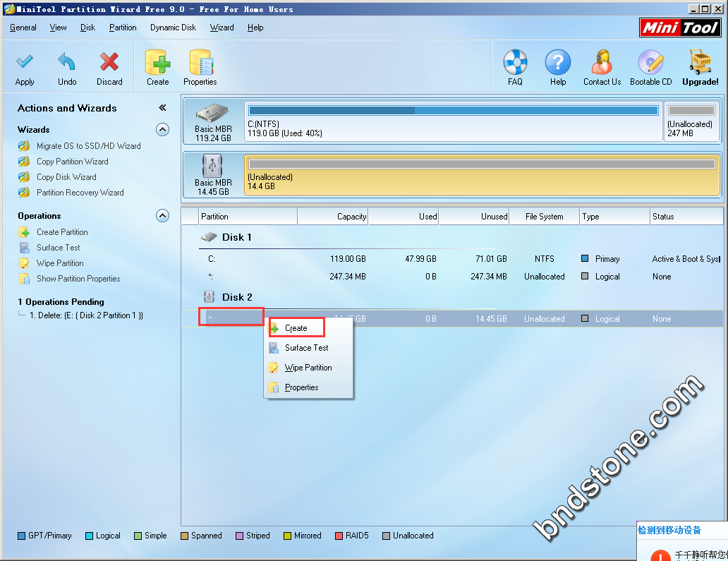Collapse the Actions and Wizards panel
The width and height of the screenshot is (728, 561).
[x=162, y=108]
